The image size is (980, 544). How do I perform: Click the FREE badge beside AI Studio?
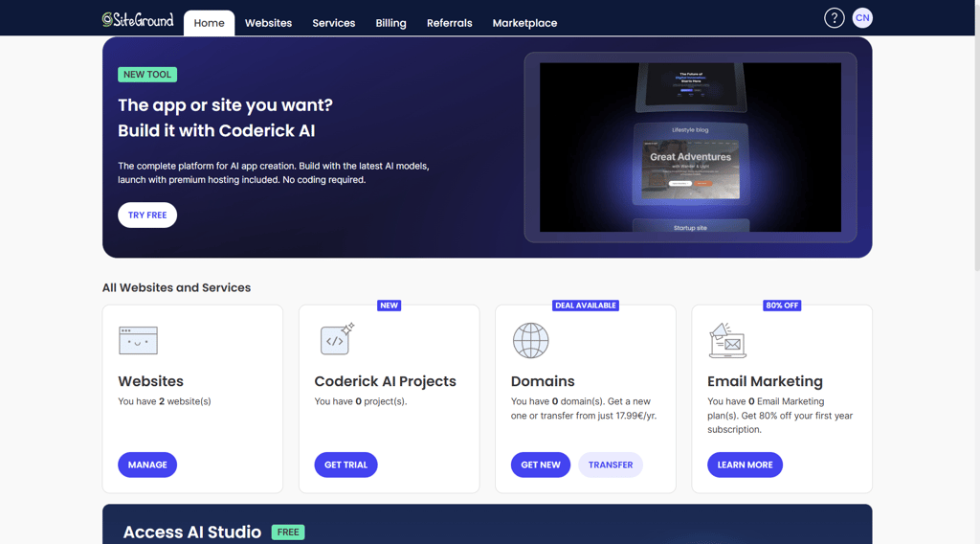(x=288, y=533)
